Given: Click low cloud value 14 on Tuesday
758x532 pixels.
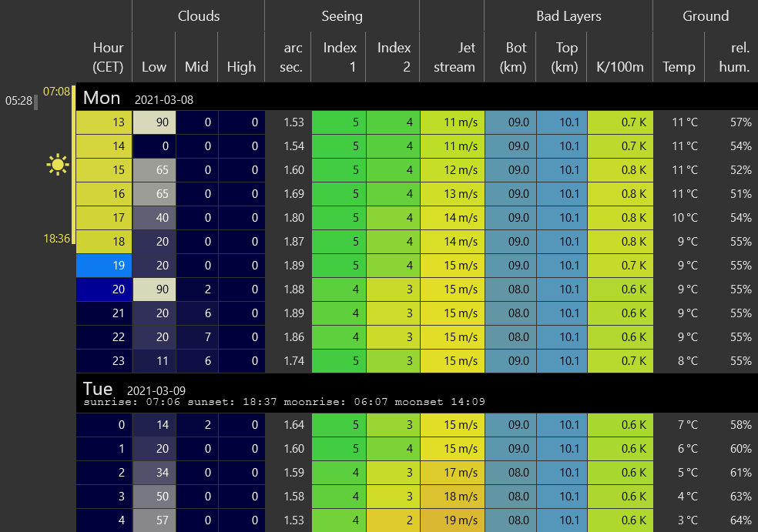Looking at the screenshot, I should coord(154,425).
